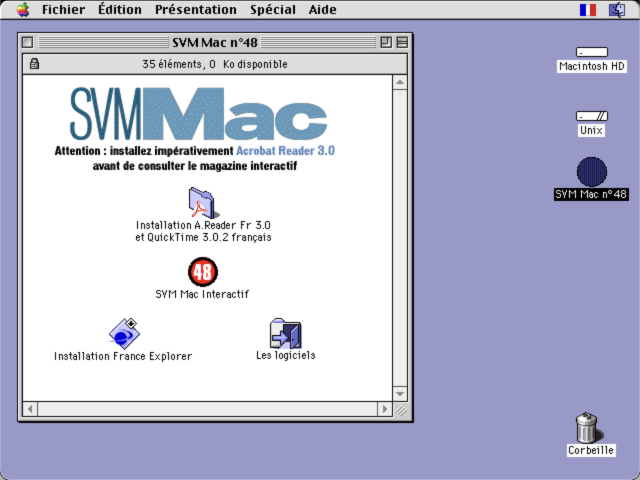
Task: Select Installation A.Reader Fr 3.0 folder icon
Action: click(x=202, y=202)
